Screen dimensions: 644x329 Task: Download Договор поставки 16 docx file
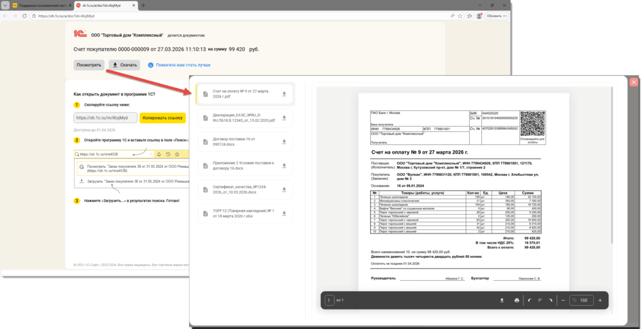(284, 141)
